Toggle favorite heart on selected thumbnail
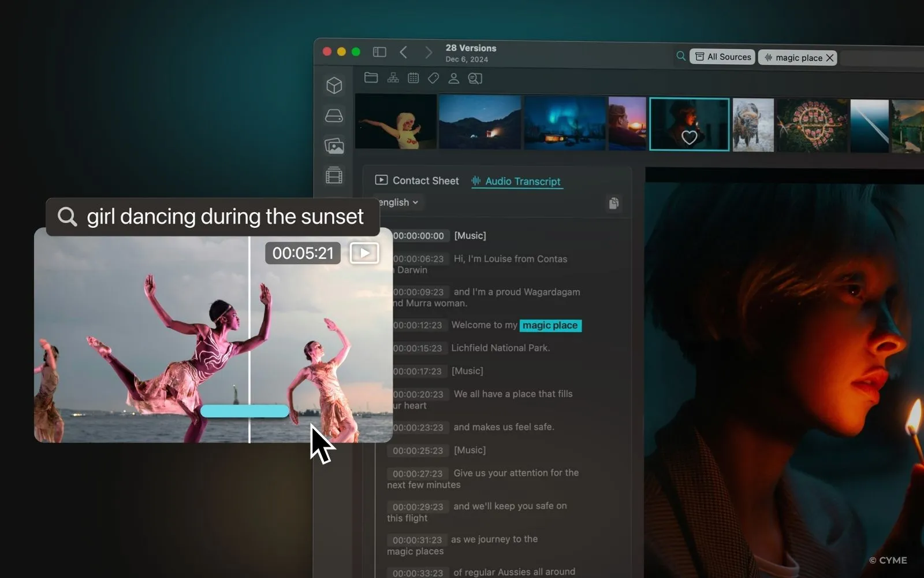The image size is (924, 578). pos(689,138)
